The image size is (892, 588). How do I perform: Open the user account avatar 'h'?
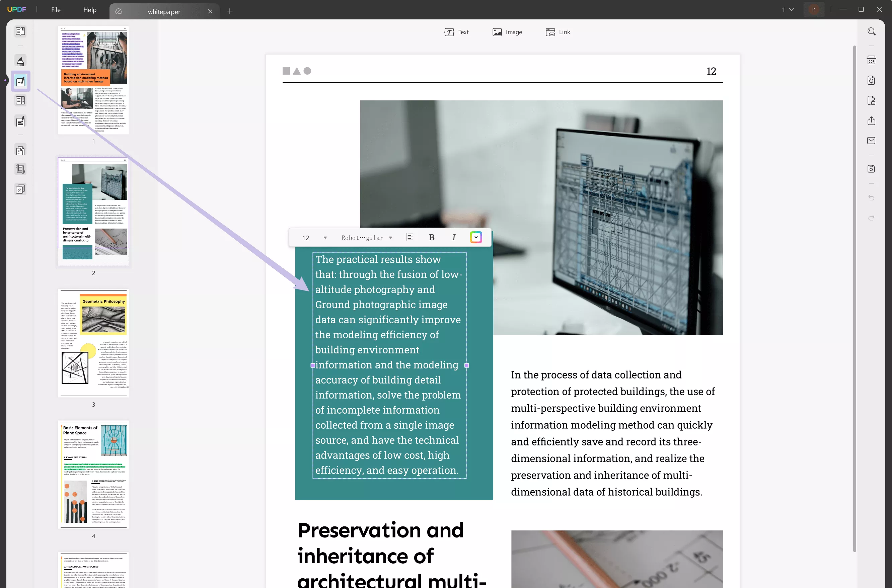point(814,9)
